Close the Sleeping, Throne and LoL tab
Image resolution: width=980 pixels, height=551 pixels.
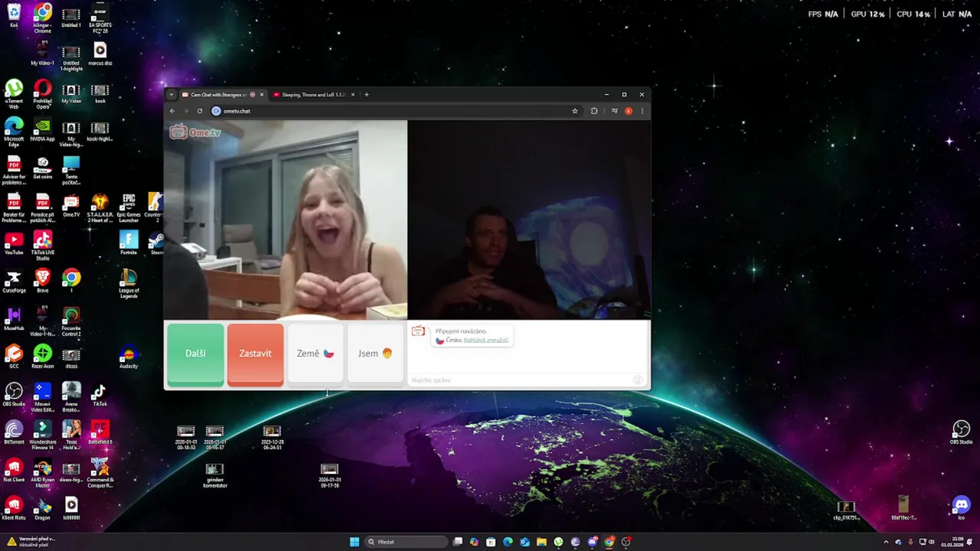[x=353, y=95]
